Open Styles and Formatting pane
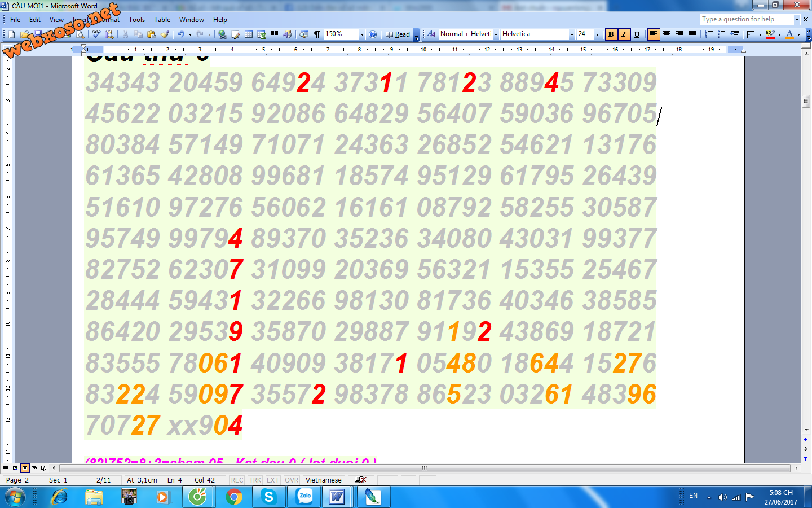This screenshot has height=508, width=812. (x=431, y=34)
